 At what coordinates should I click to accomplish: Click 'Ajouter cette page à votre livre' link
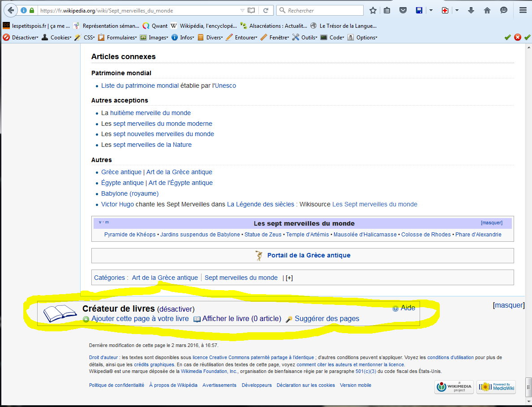pos(140,319)
